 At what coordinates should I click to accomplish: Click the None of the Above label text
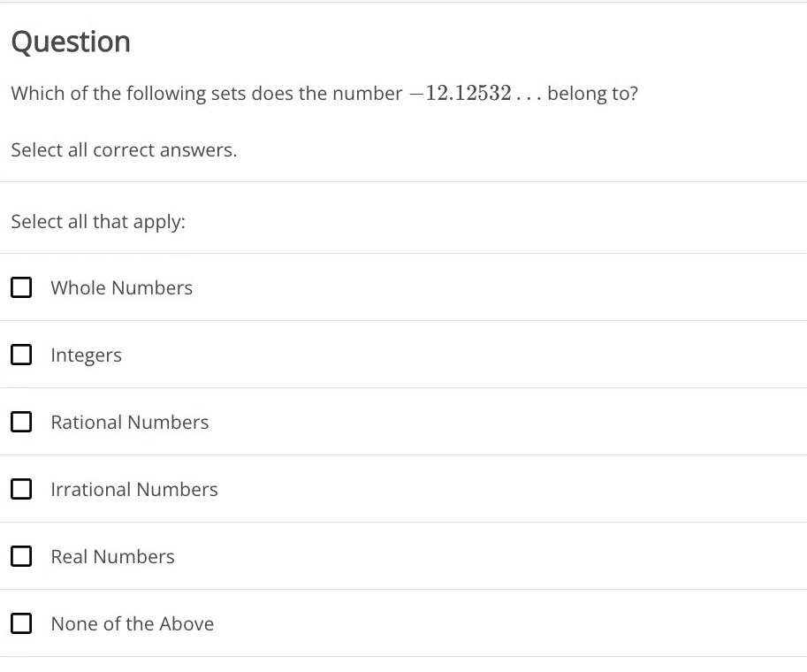coord(132,623)
